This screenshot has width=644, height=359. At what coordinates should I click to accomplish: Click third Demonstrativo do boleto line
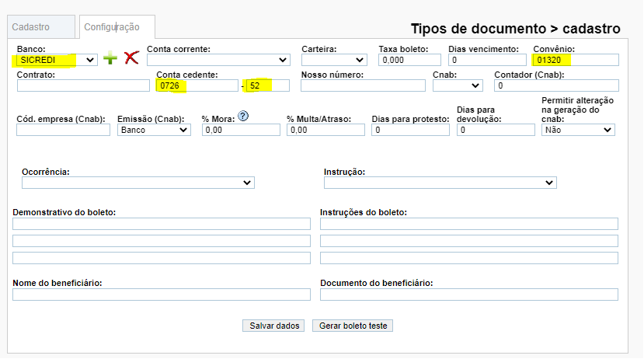(x=162, y=258)
